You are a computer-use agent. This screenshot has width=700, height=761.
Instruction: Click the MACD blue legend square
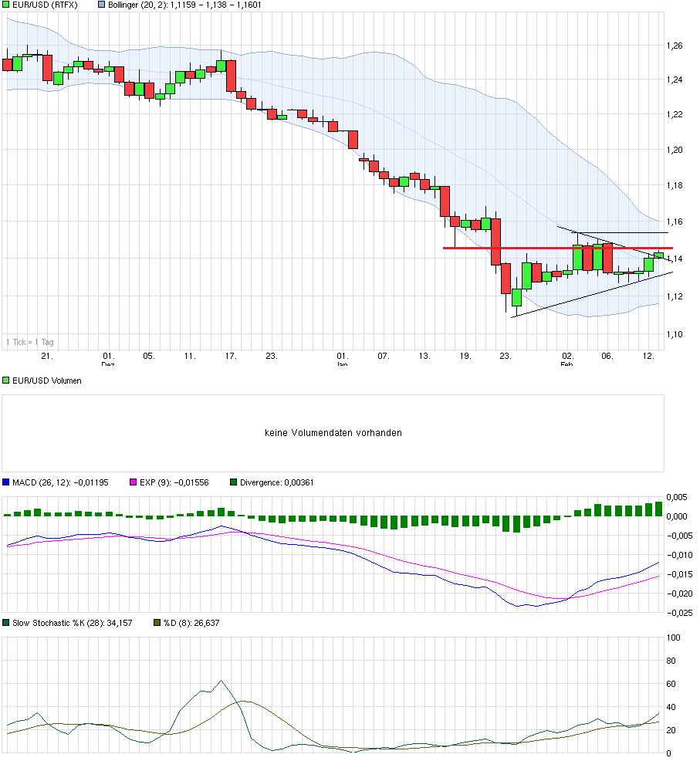click(5, 480)
